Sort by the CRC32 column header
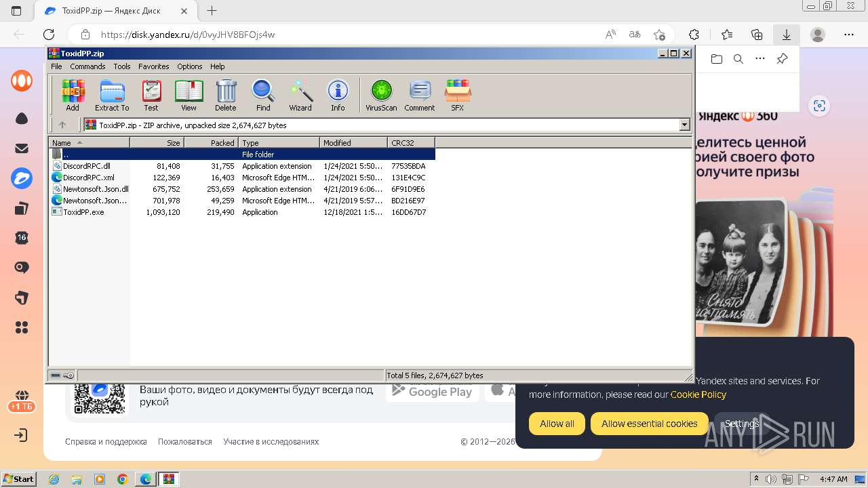Image resolution: width=868 pixels, height=488 pixels. coord(412,142)
